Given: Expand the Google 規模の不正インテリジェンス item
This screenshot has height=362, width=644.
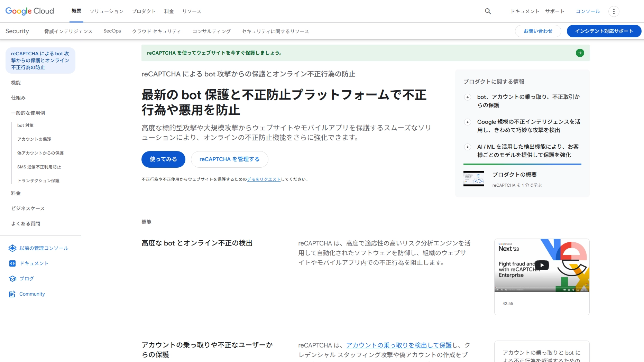Looking at the screenshot, I should (468, 122).
